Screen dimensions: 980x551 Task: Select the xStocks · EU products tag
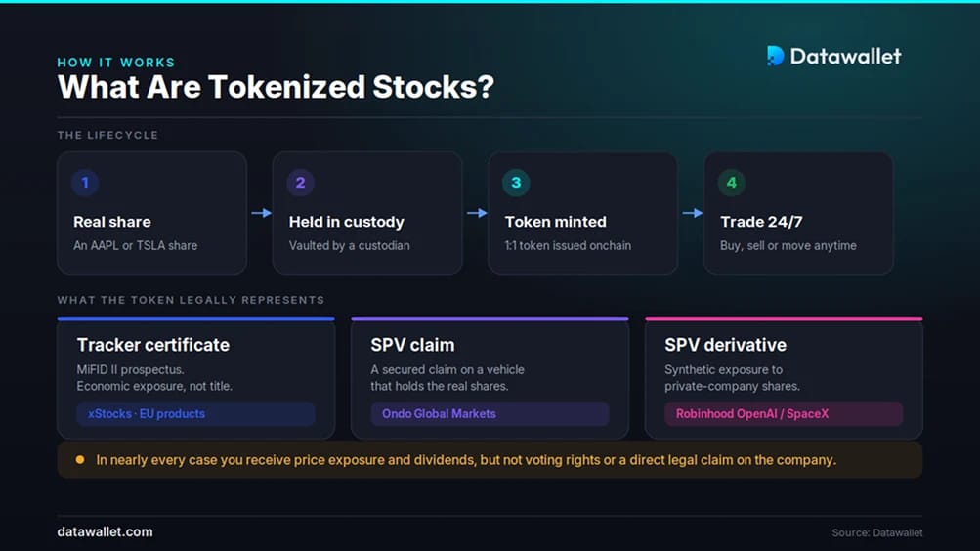click(x=195, y=413)
